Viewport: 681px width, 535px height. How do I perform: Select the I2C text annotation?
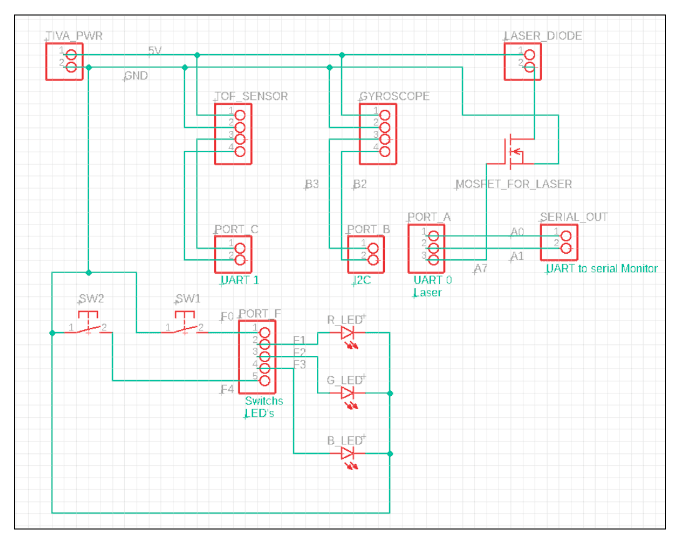pyautogui.click(x=361, y=281)
